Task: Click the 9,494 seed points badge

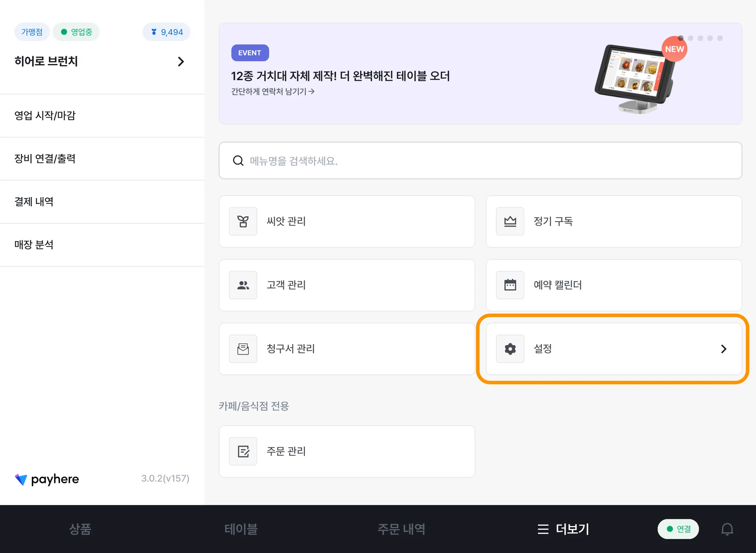Action: [166, 32]
